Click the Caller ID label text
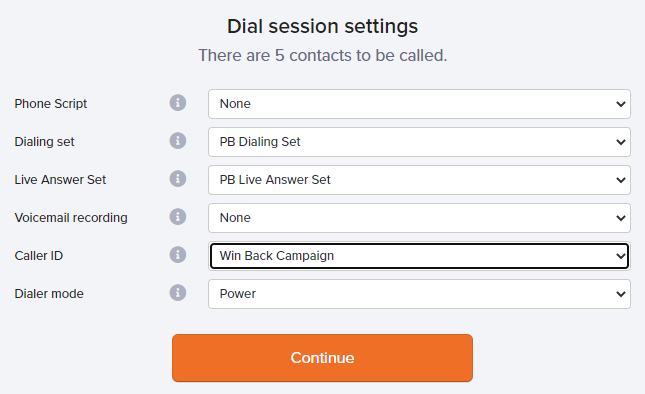 coord(39,256)
